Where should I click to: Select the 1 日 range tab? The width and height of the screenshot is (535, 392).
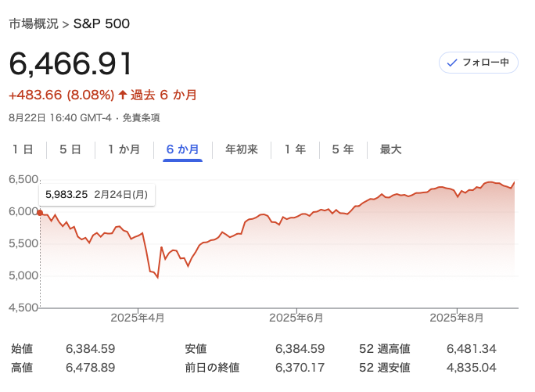pyautogui.click(x=23, y=149)
